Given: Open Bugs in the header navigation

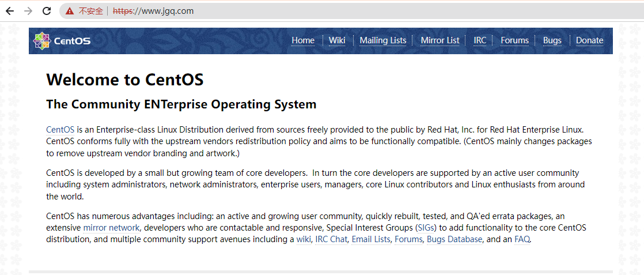Looking at the screenshot, I should [552, 40].
